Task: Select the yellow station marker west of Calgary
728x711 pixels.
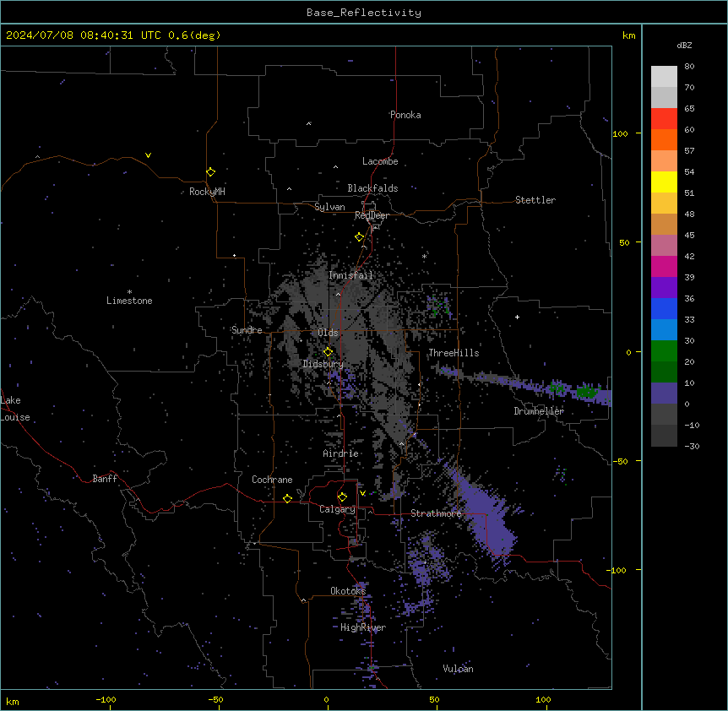Action: tap(287, 498)
